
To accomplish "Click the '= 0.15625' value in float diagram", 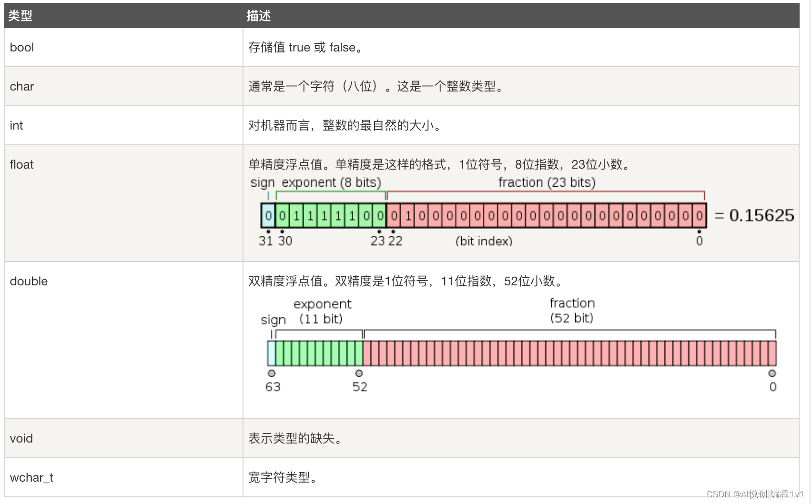I will (x=754, y=215).
